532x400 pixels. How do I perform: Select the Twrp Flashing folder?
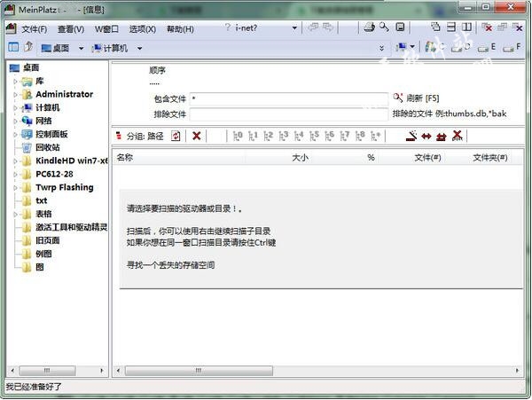point(65,187)
